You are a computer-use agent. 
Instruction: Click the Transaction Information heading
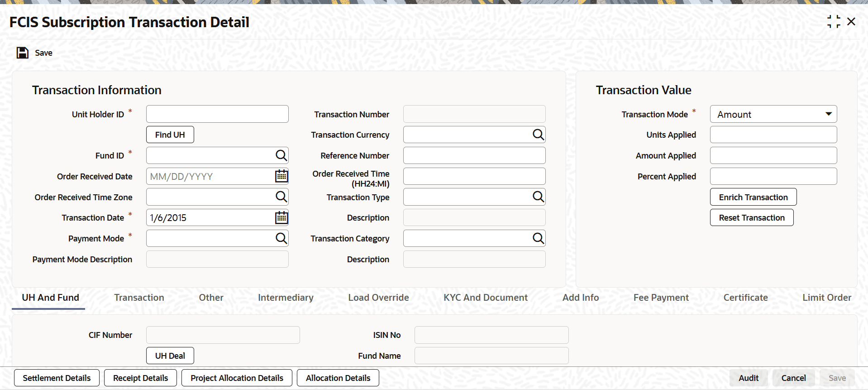pyautogui.click(x=96, y=90)
